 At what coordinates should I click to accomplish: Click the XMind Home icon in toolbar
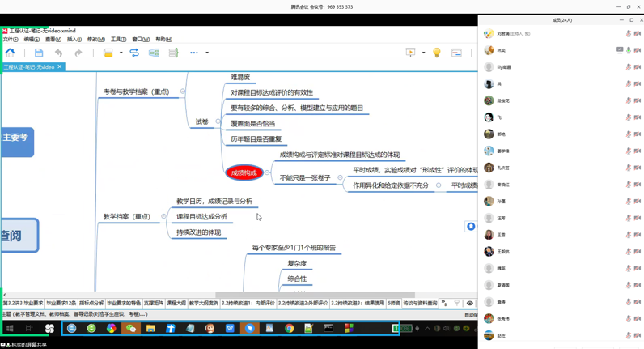click(10, 53)
